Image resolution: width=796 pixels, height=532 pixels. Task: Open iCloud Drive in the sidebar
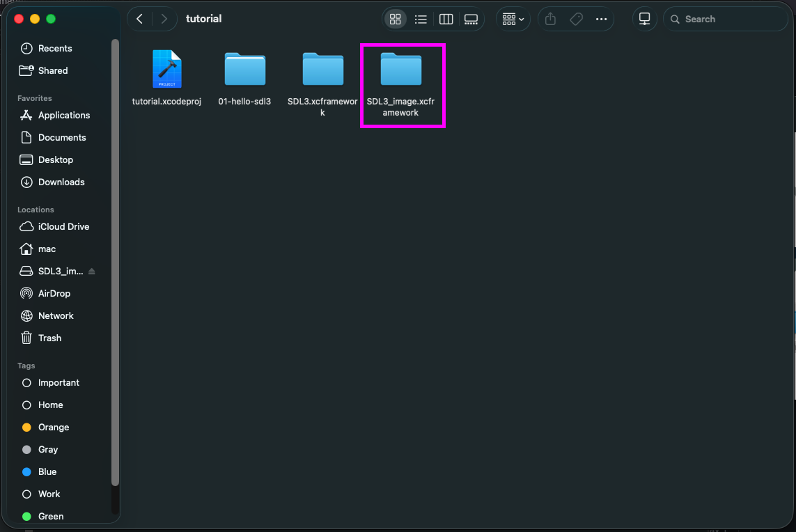tap(63, 227)
